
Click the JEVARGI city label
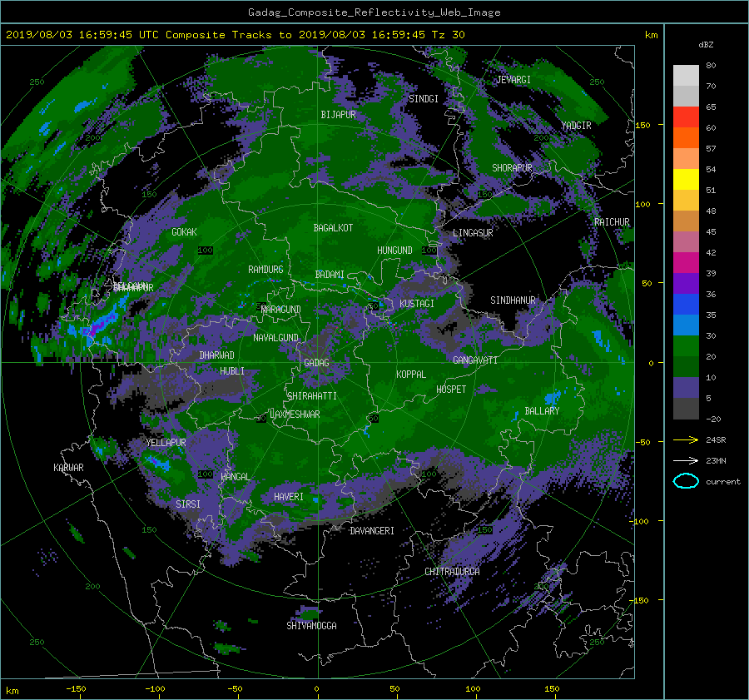click(513, 80)
